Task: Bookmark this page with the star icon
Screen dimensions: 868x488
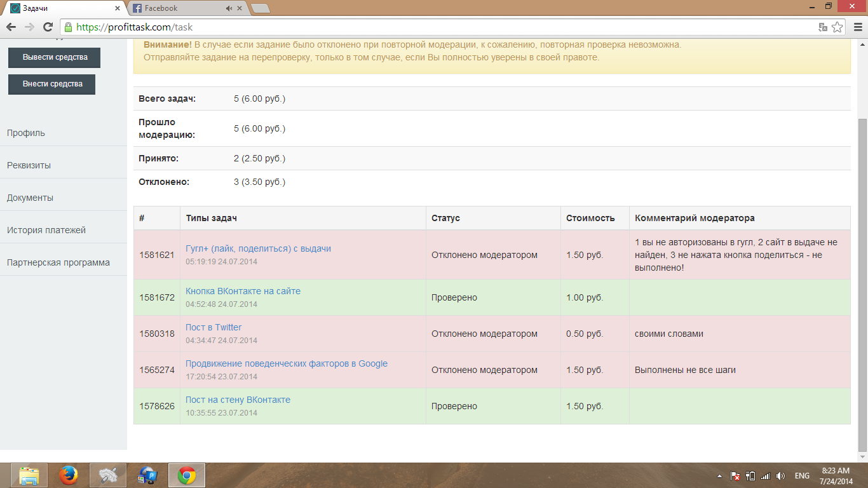Action: point(837,27)
